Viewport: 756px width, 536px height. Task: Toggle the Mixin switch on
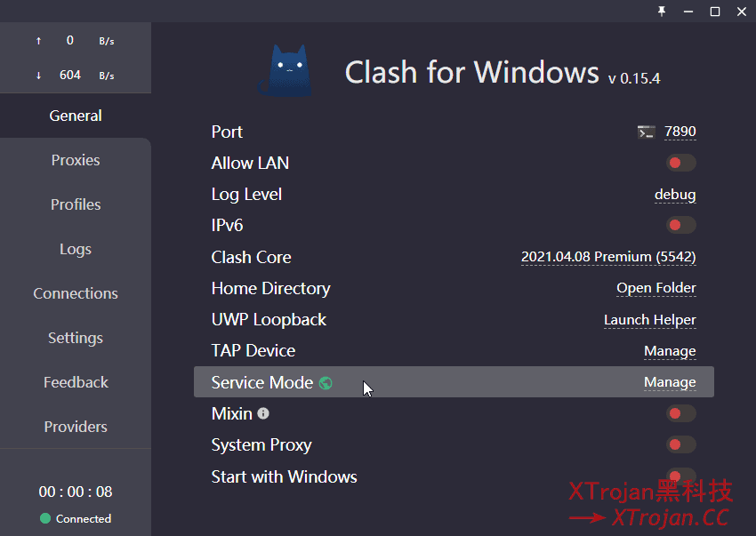pos(680,413)
